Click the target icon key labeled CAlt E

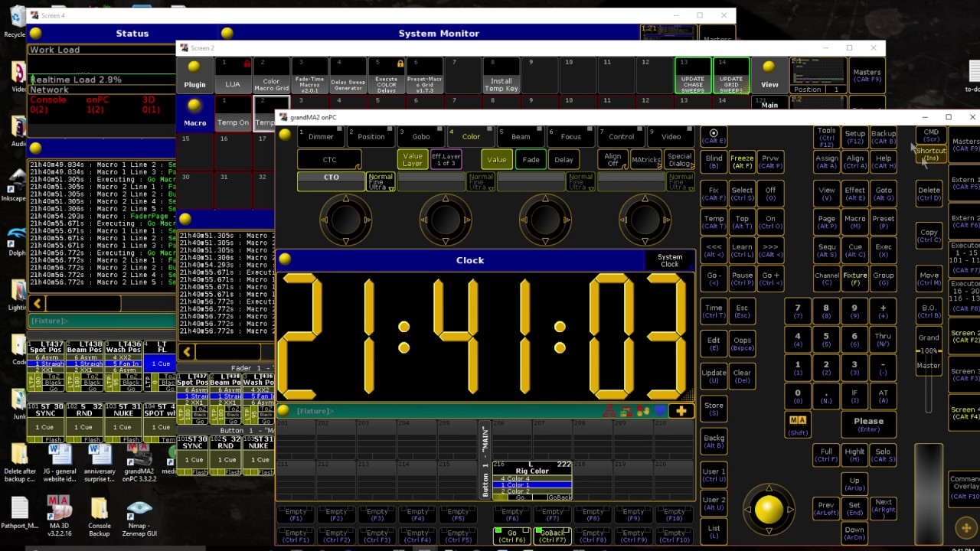pyautogui.click(x=714, y=136)
